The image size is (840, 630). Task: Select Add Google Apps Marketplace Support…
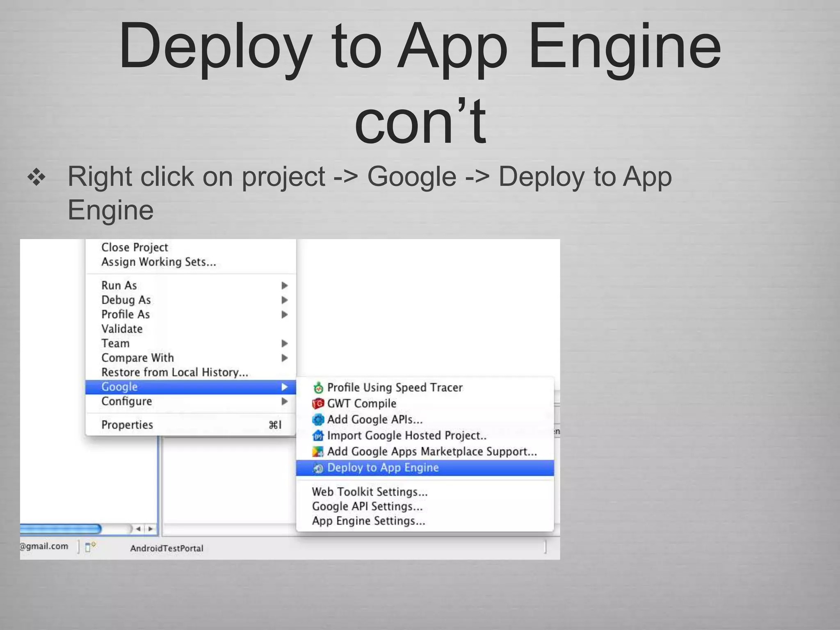[x=425, y=452]
